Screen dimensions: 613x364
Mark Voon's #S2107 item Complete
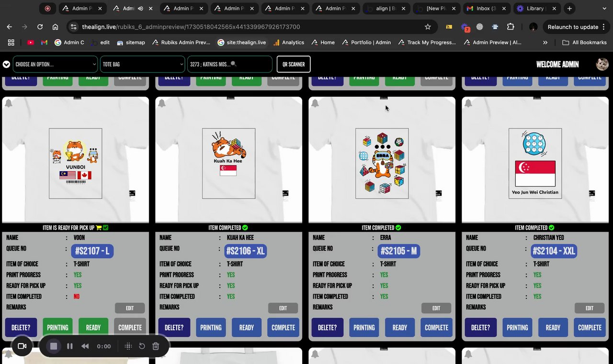[x=130, y=328]
